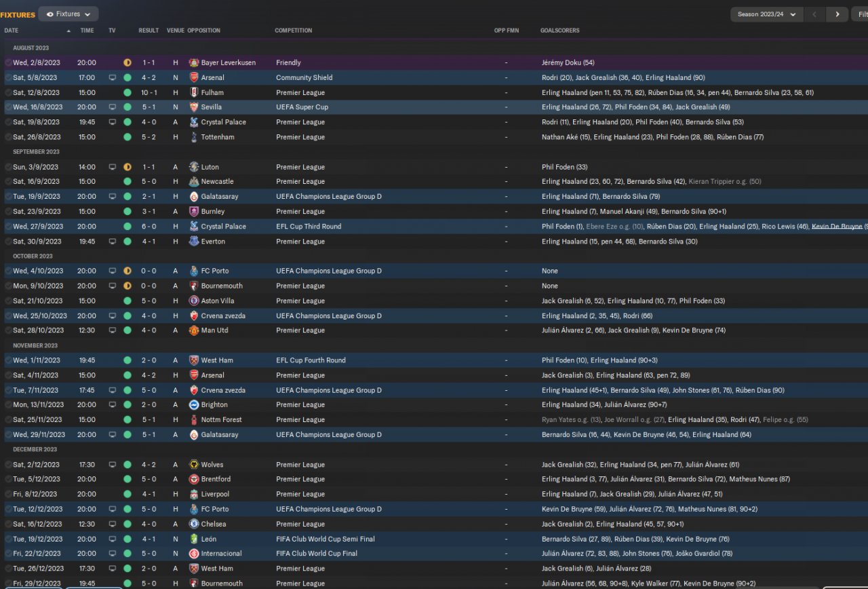This screenshot has height=589, width=868.
Task: Click the underlined Kevin De Bruyne goalscorer link
Action: click(x=837, y=227)
